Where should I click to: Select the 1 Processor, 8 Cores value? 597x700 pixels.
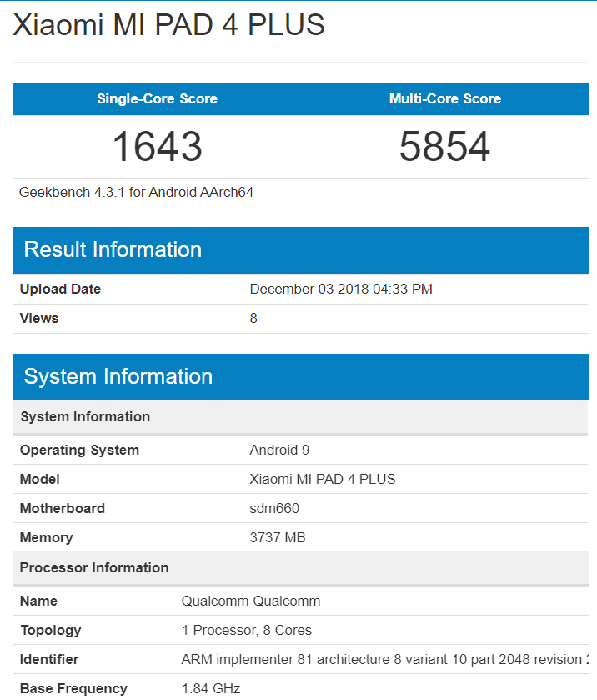pyautogui.click(x=247, y=631)
